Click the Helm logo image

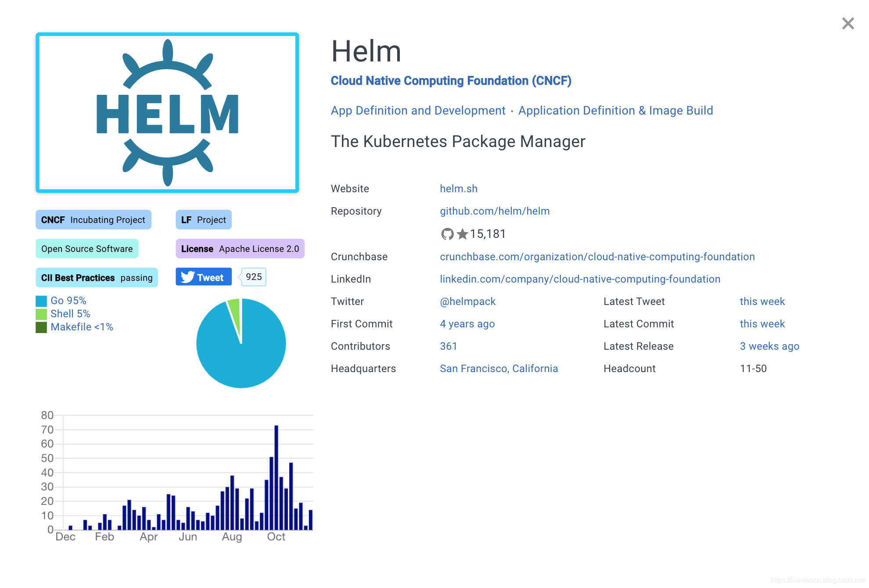(x=167, y=113)
